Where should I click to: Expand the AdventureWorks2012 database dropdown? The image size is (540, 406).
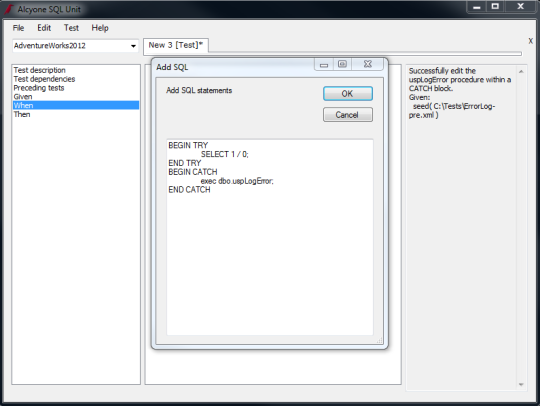(x=133, y=46)
